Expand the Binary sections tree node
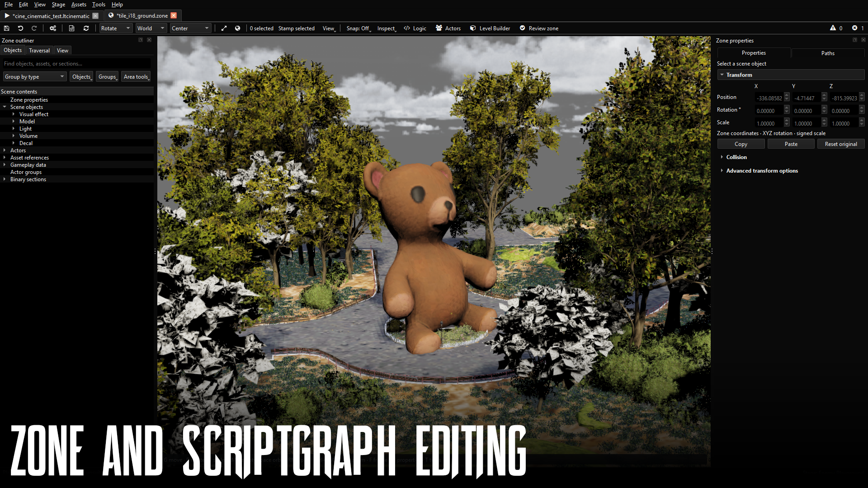This screenshot has height=488, width=868. pos(5,179)
